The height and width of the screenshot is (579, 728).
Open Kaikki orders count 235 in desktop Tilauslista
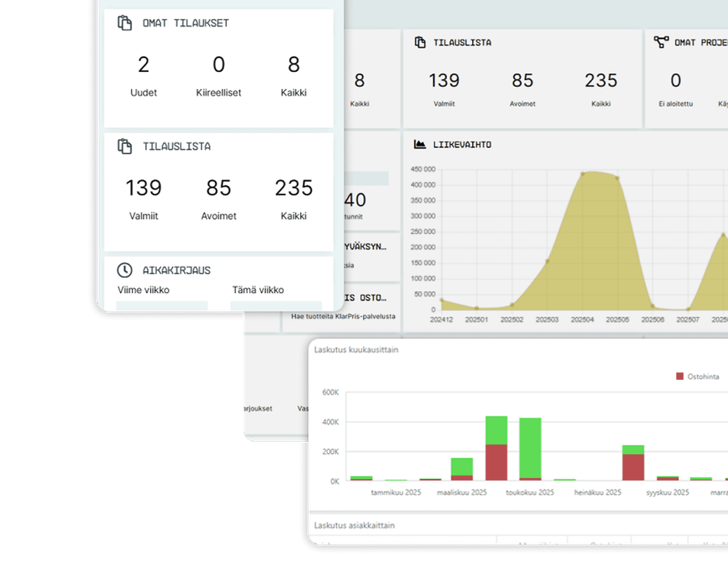point(601,81)
